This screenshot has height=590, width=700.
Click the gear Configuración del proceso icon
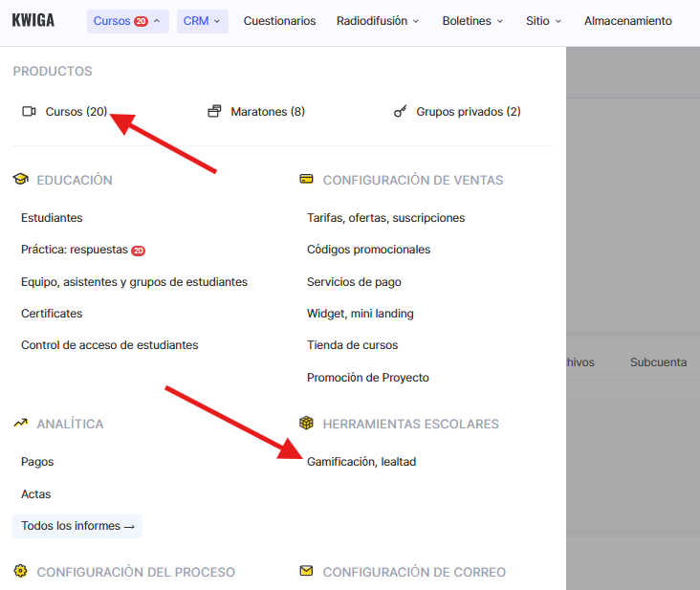[20, 572]
